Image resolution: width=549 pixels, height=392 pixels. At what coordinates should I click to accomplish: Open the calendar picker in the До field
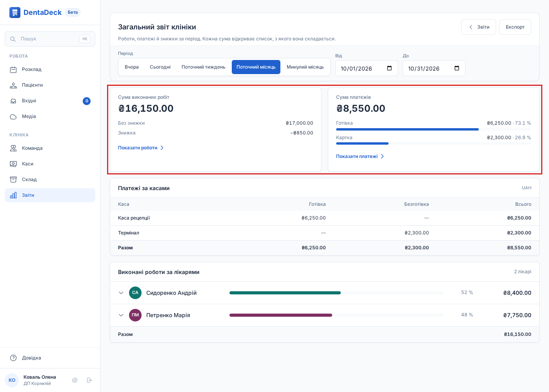pos(457,68)
